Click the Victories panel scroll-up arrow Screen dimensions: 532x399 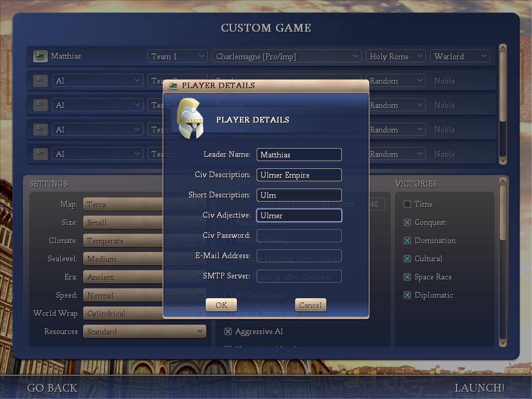[503, 181]
